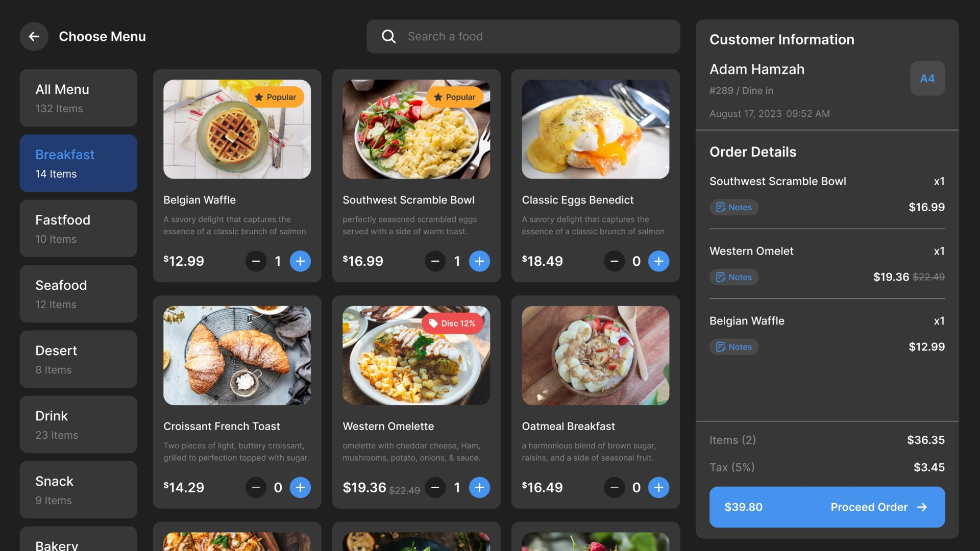Click the search magnifier icon
This screenshot has width=980, height=551.
[388, 36]
